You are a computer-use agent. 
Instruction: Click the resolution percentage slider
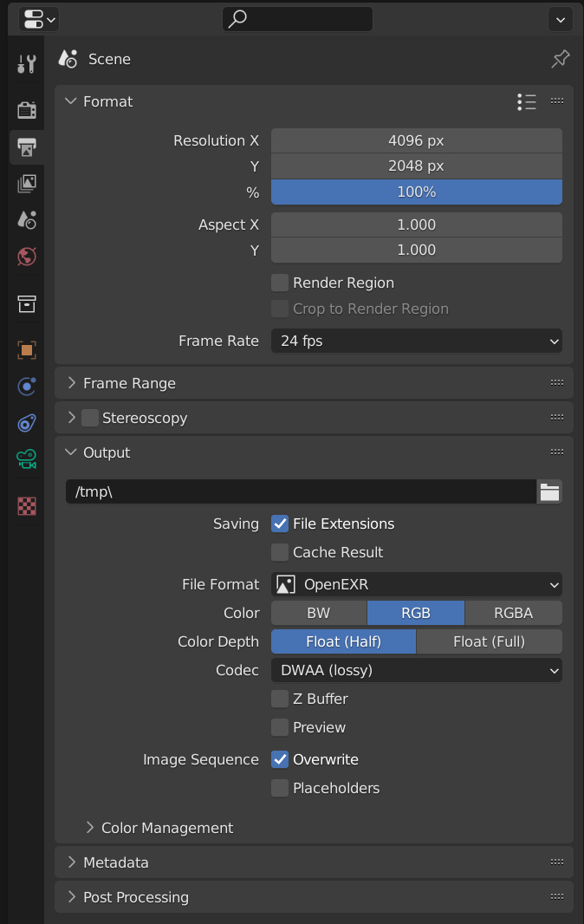[417, 192]
